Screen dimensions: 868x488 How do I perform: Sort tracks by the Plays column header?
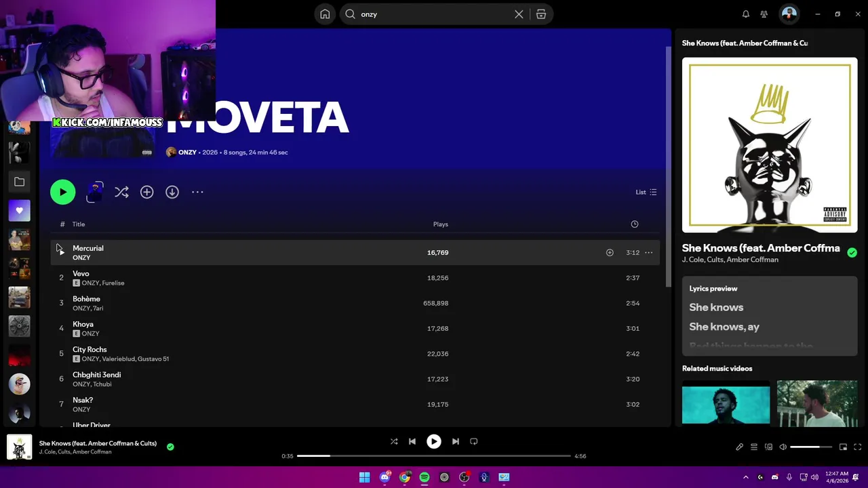point(441,224)
